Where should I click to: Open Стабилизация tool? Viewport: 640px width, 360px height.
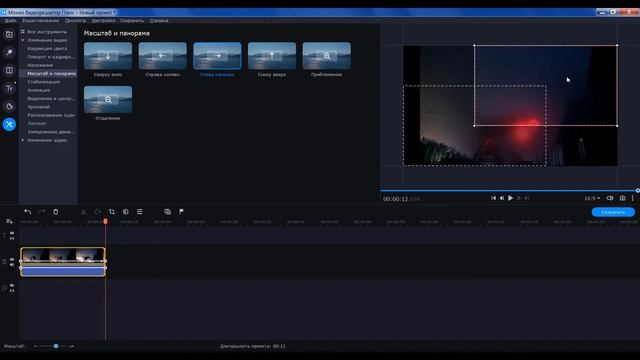tap(43, 82)
